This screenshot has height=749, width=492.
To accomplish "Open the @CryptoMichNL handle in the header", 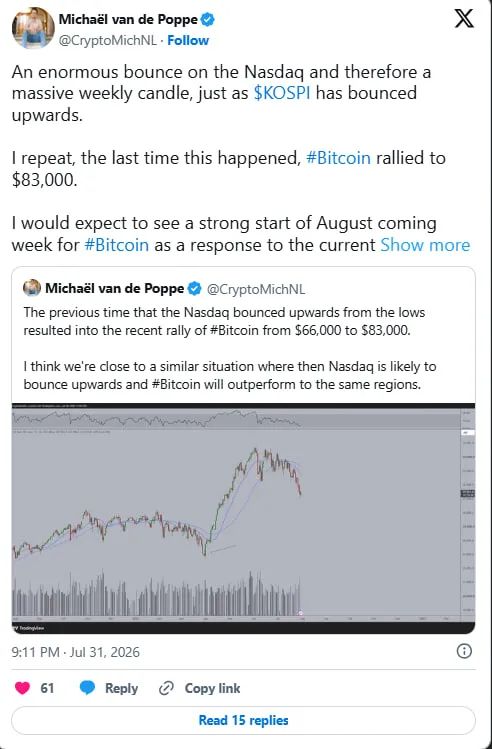I will (x=107, y=41).
